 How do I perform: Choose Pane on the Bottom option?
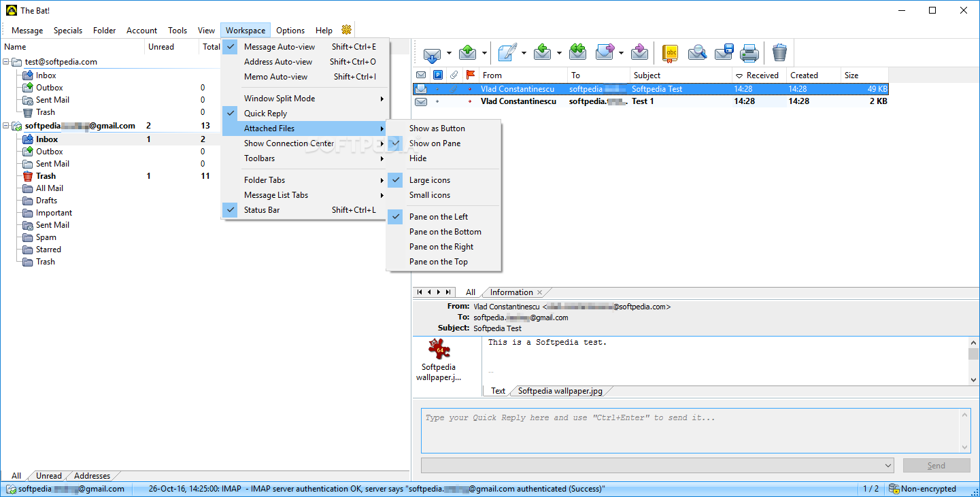coord(443,232)
